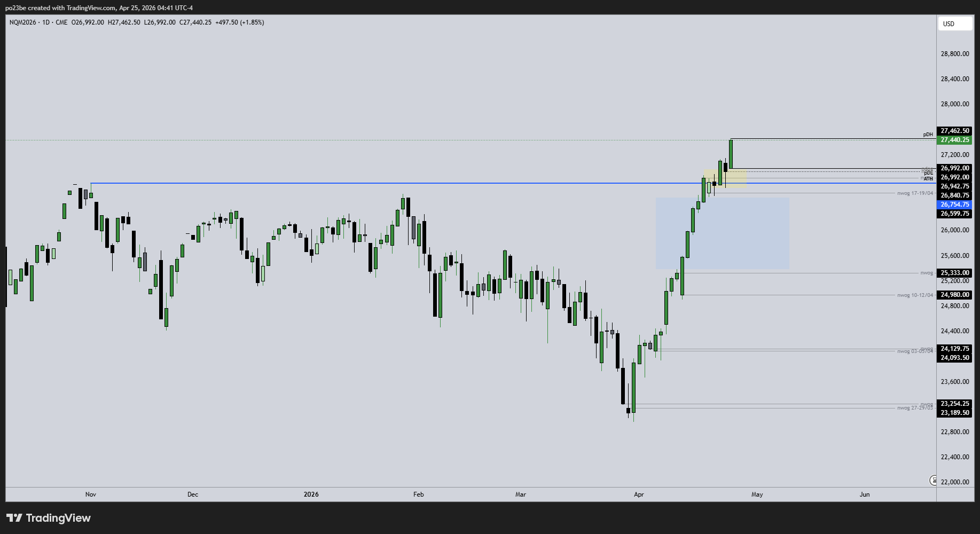Click Feb on the time axis
The height and width of the screenshot is (534, 980).
[x=419, y=494]
